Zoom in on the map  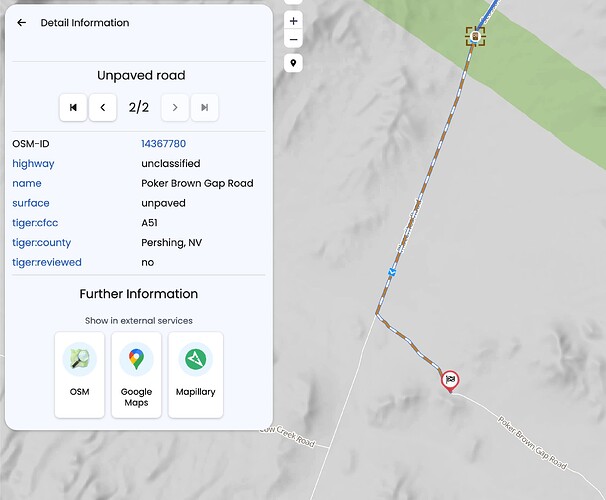293,21
